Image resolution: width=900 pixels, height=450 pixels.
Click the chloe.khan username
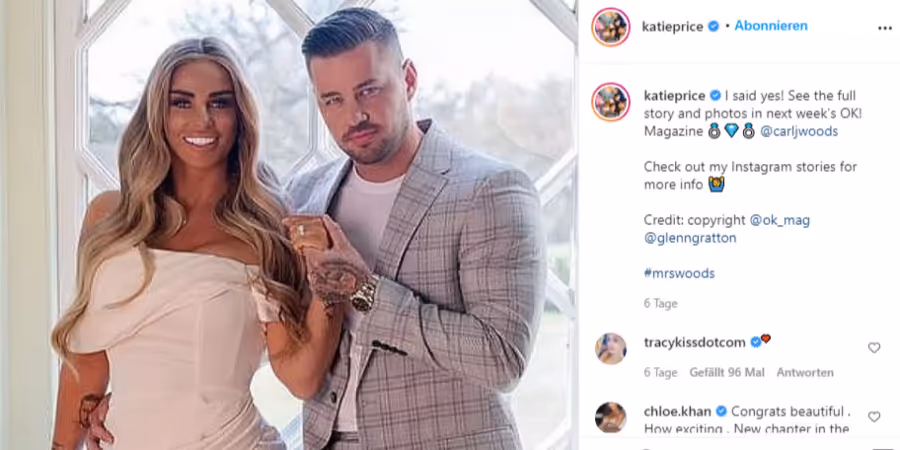677,412
